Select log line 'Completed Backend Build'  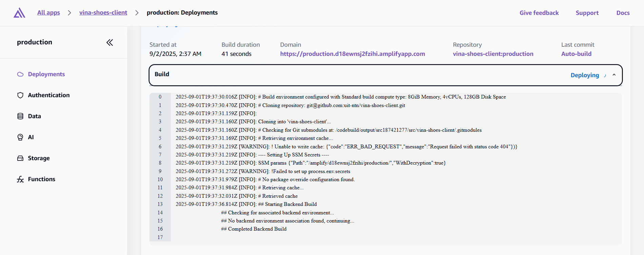tap(254, 229)
